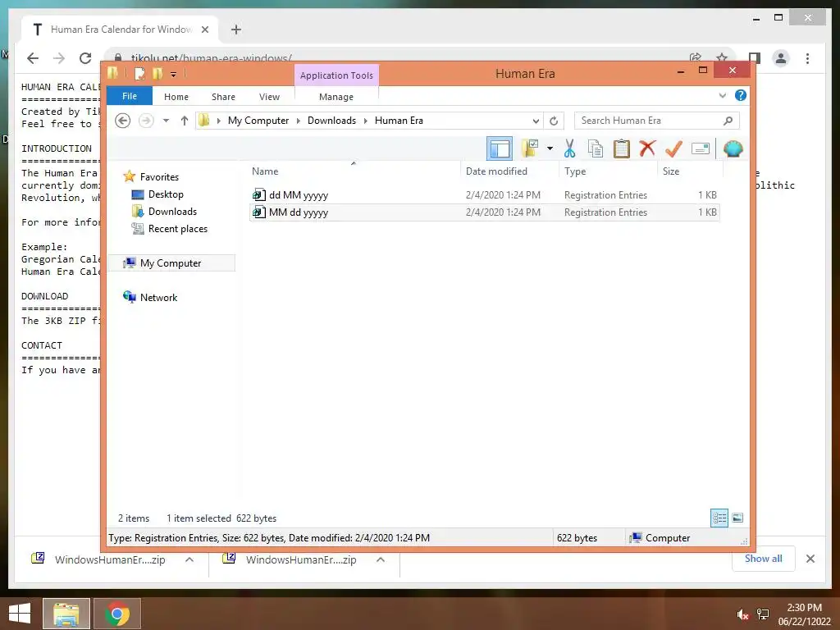Open Downloads in navigation pane
The height and width of the screenshot is (630, 840).
click(x=172, y=211)
